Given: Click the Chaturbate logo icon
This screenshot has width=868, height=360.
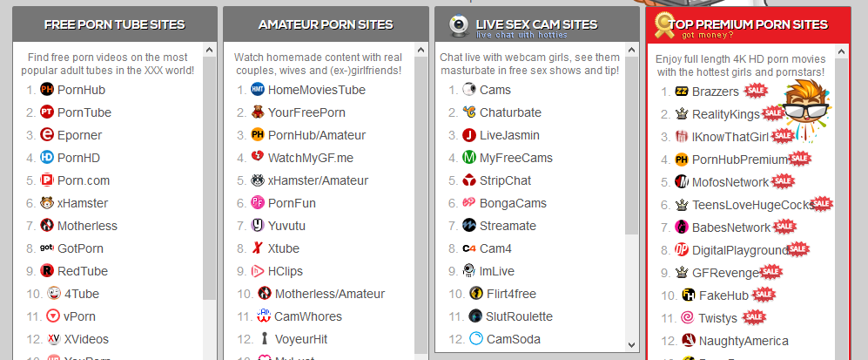Looking at the screenshot, I should coord(469,112).
